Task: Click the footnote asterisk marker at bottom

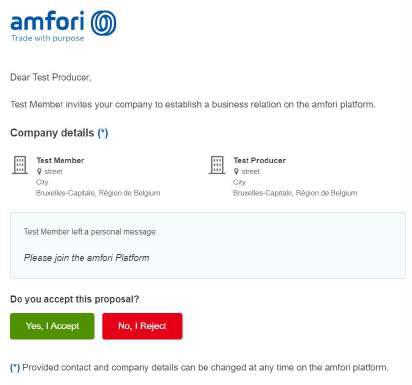Action: [15, 368]
